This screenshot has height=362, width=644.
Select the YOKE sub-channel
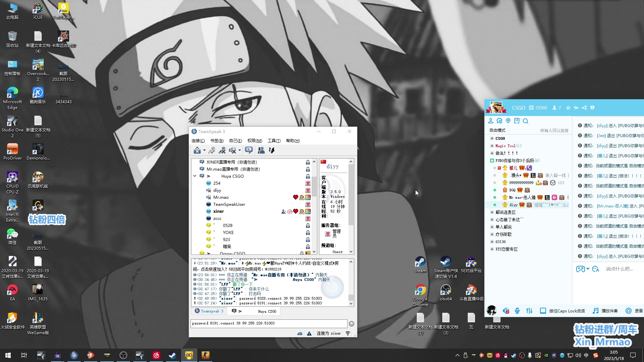tap(228, 233)
